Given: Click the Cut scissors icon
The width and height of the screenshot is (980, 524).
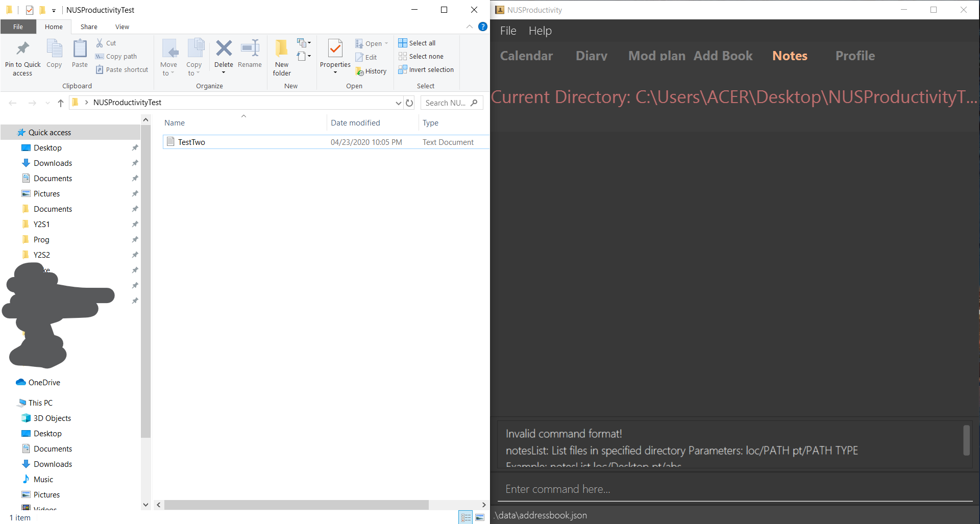Looking at the screenshot, I should coord(100,43).
